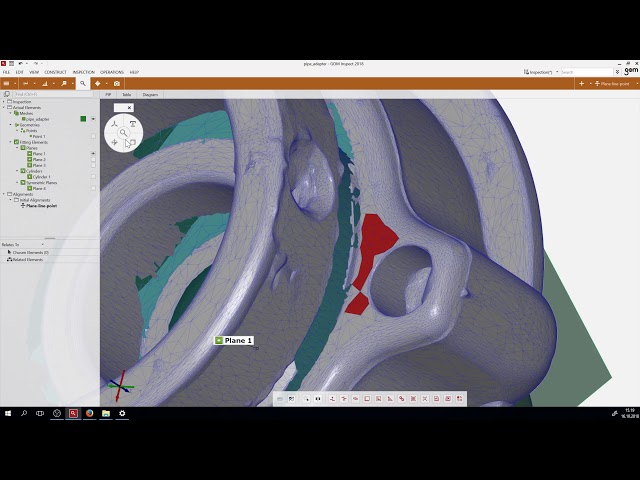
Task: Close the radial menu popup with X
Action: tap(129, 107)
